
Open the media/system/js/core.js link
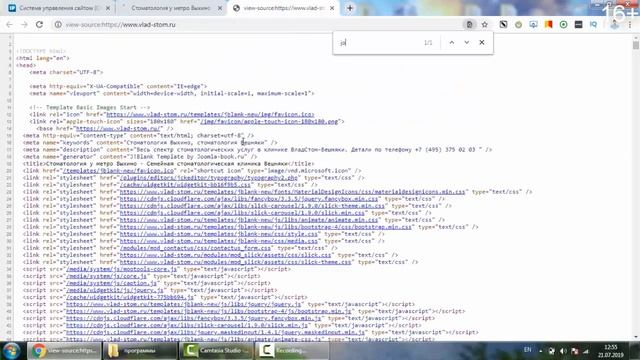tap(107, 276)
